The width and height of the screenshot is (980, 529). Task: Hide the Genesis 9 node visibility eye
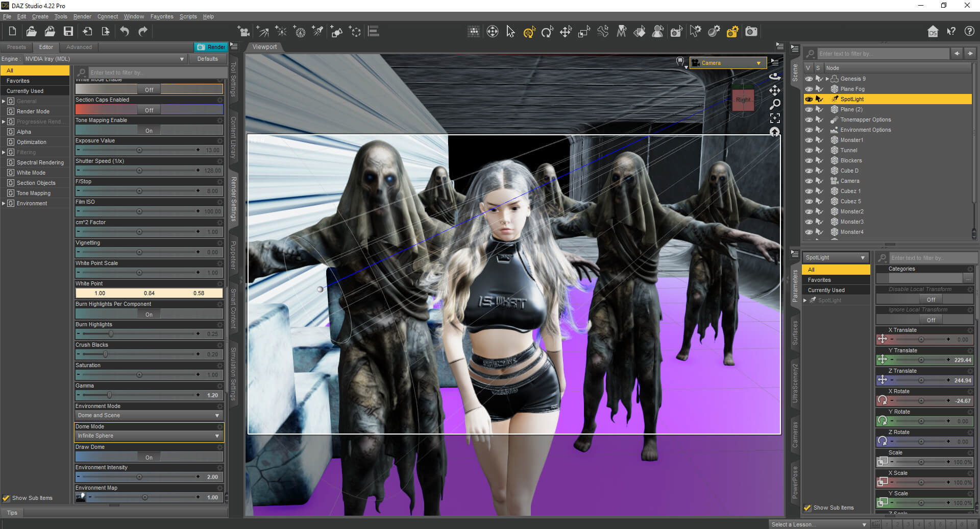809,79
